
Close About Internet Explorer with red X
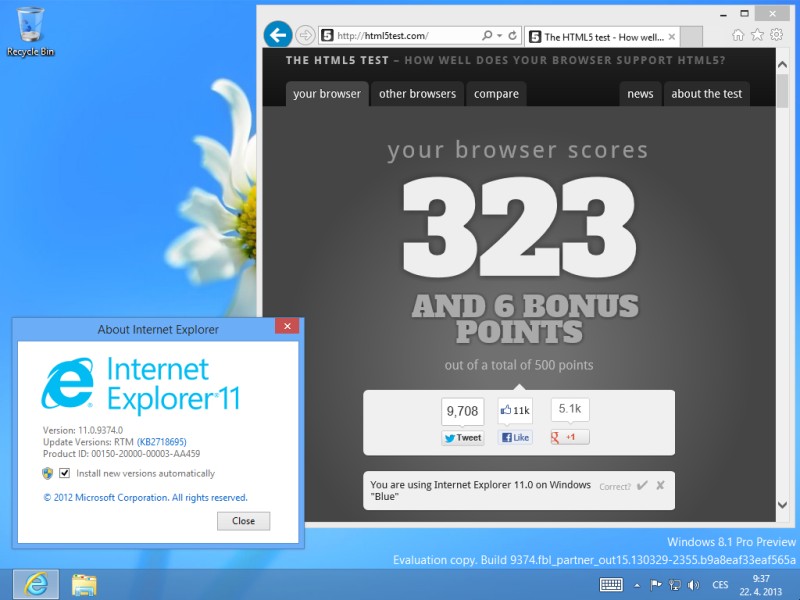287,326
